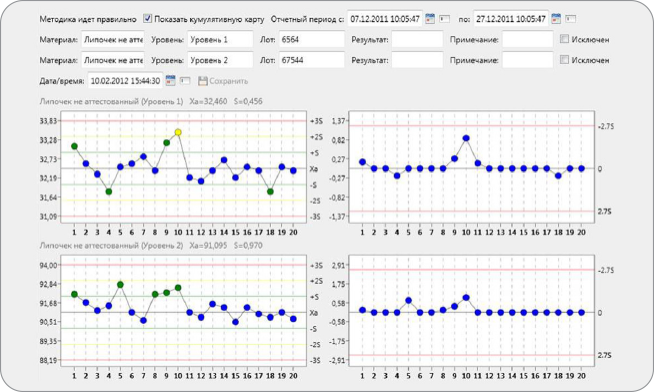Click chart title Липочек не аттестованный (Уровень 1)
Screen dimensions: 654x392
click(x=111, y=101)
